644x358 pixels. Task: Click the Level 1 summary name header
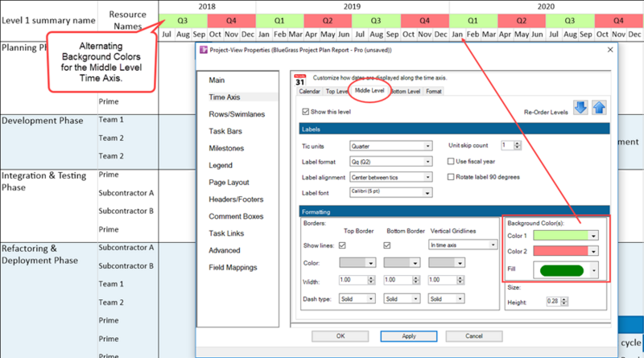48,21
